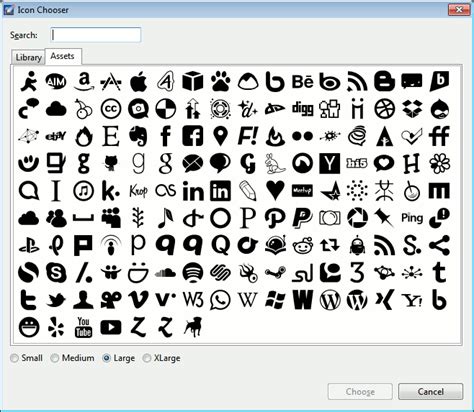
Task: Choose the Vimeo V icon
Action: 138,300
